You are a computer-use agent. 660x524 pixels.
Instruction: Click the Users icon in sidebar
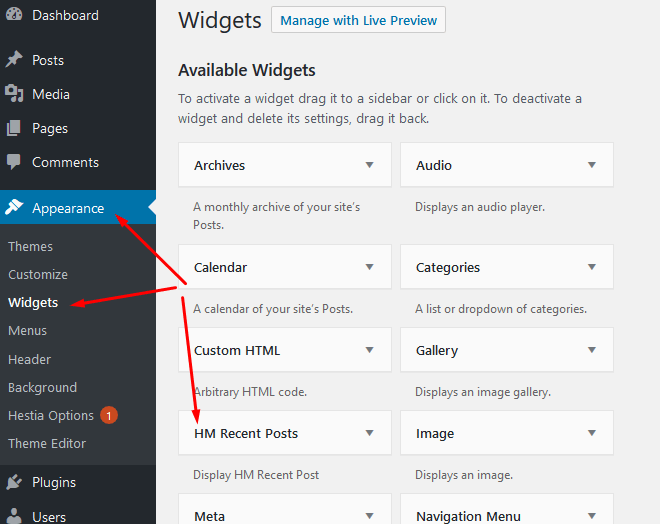pyautogui.click(x=14, y=516)
